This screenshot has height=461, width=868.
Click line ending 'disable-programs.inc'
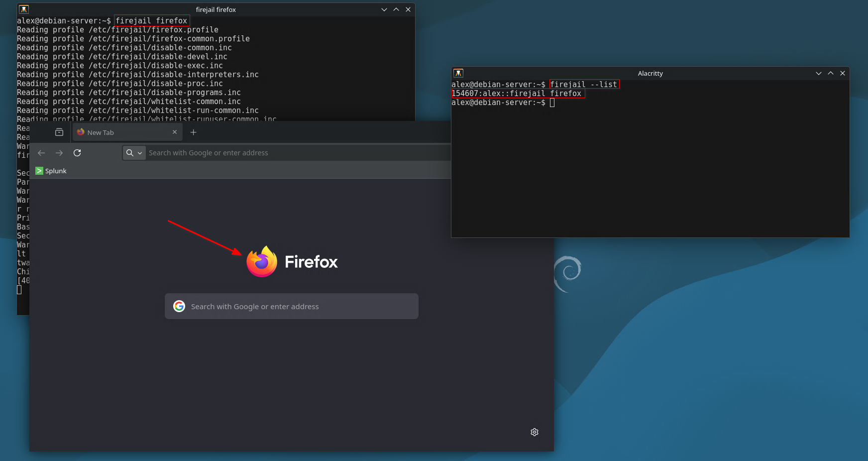(x=129, y=93)
